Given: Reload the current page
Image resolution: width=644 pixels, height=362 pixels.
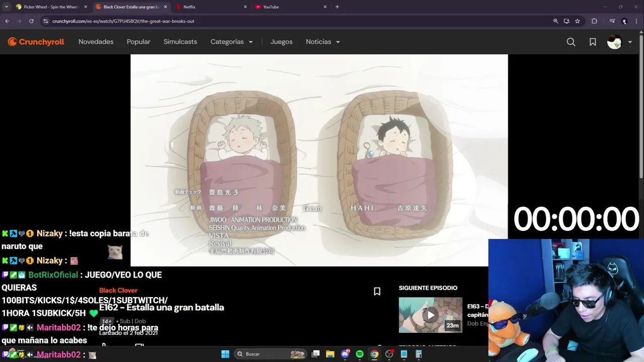Looking at the screenshot, I should point(31,21).
